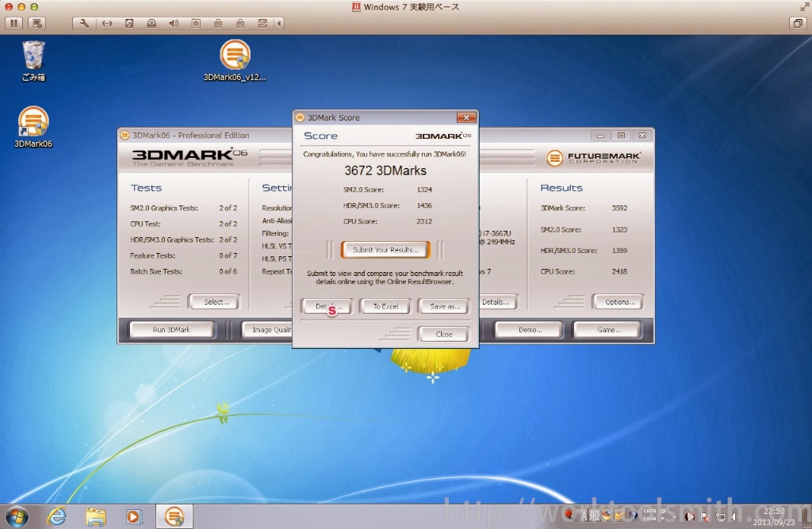Image resolution: width=812 pixels, height=529 pixels.
Task: Click Save as... in score dialog
Action: 444,306
